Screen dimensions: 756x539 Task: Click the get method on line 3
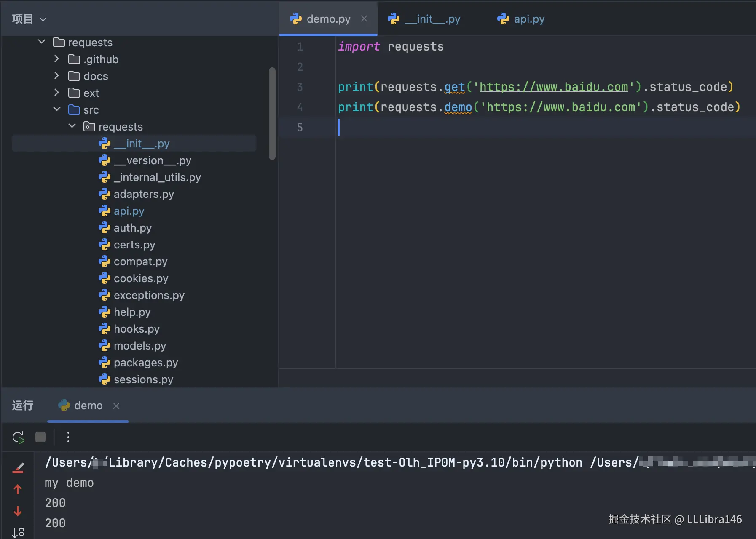(455, 87)
